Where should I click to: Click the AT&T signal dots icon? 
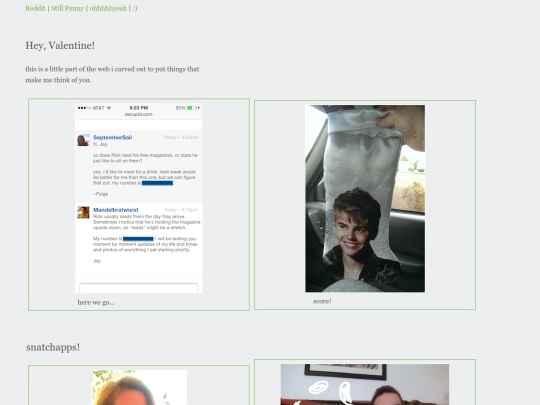(x=84, y=108)
